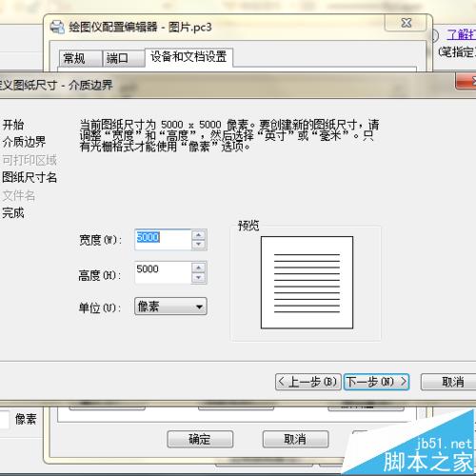This screenshot has height=476, width=476.
Task: Increase the 宽度 value with up arrow
Action: point(199,235)
